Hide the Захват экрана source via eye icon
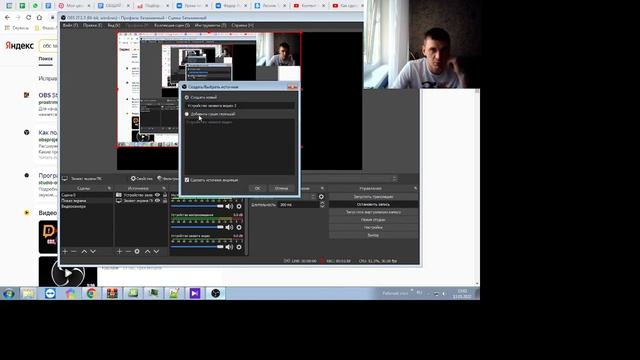This screenshot has width=640, height=360. click(158, 201)
